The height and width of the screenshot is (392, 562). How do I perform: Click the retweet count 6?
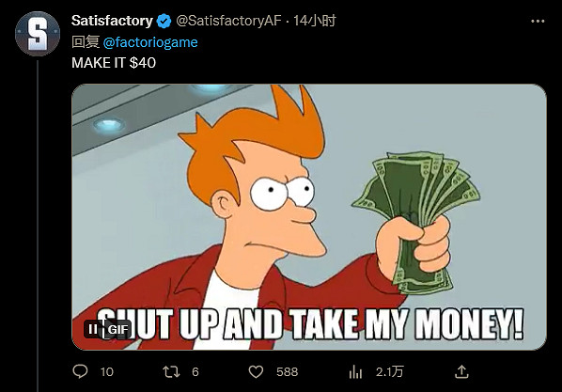point(195,372)
